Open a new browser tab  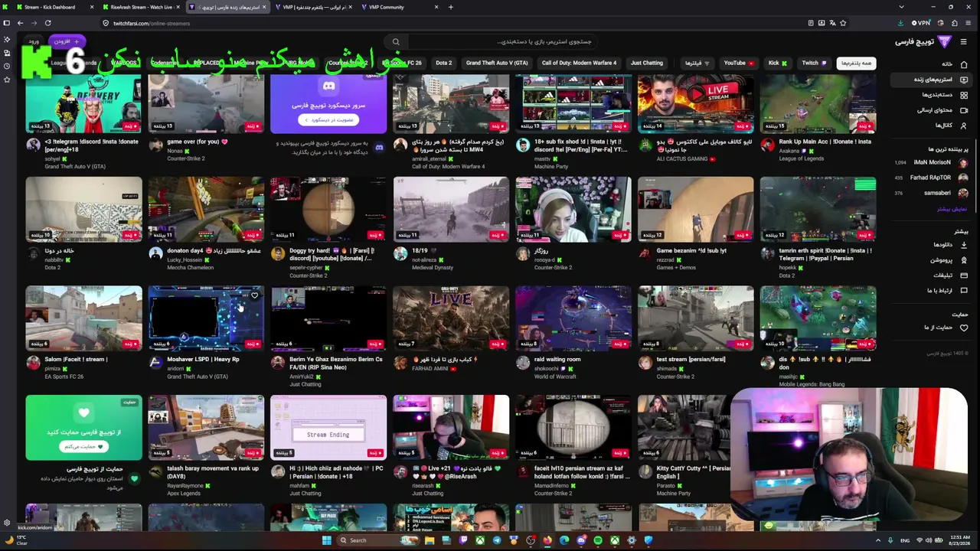click(x=450, y=7)
